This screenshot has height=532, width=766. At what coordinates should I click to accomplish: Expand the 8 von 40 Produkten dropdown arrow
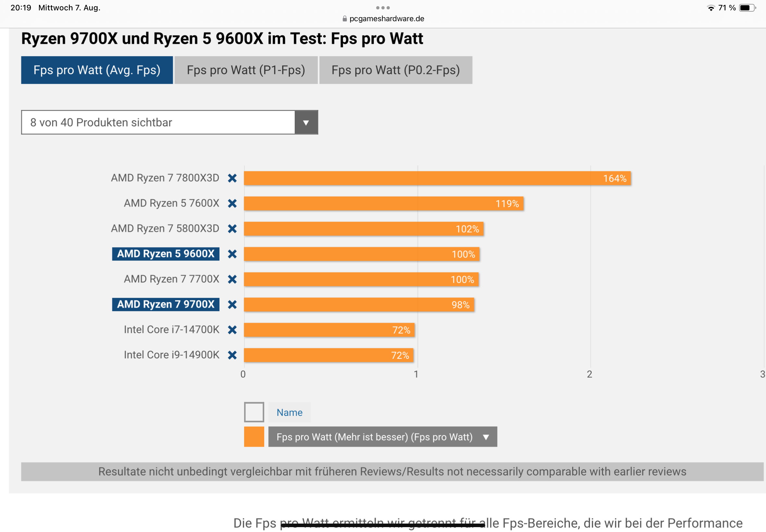(306, 123)
